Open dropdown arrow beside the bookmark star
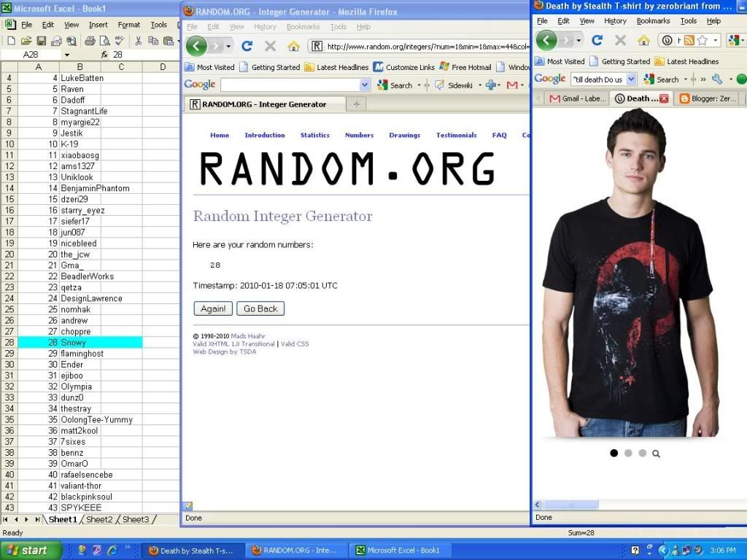The image size is (747, 560). pyautogui.click(x=715, y=41)
